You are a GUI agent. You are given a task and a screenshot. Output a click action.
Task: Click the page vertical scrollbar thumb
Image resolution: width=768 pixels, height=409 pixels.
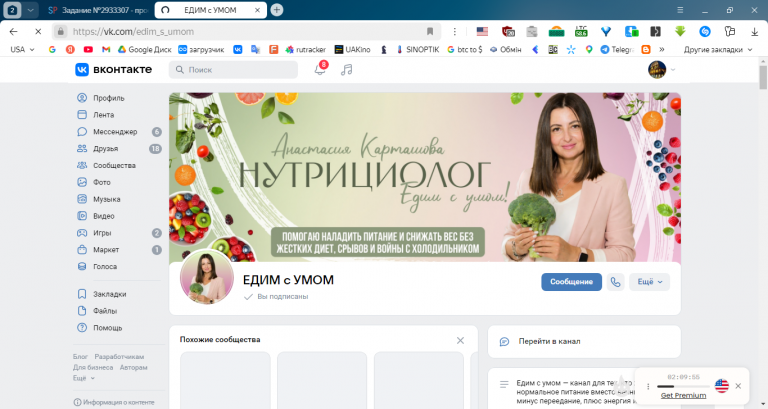763,77
